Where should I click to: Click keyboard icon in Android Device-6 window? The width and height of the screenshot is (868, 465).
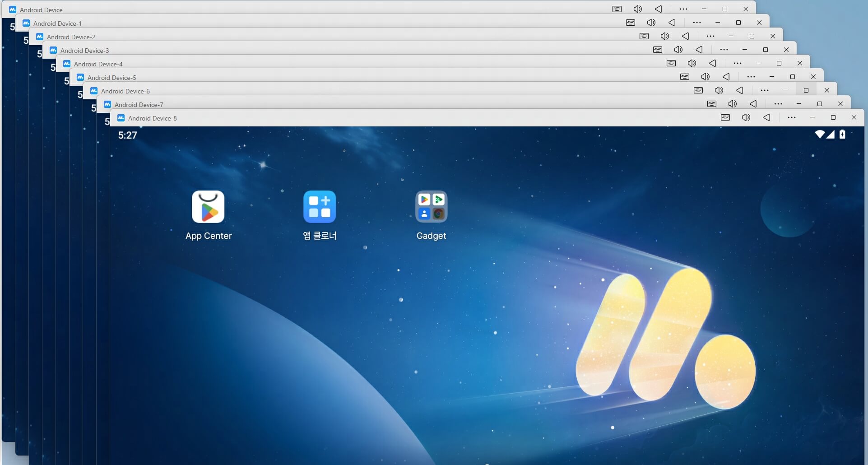click(x=698, y=90)
